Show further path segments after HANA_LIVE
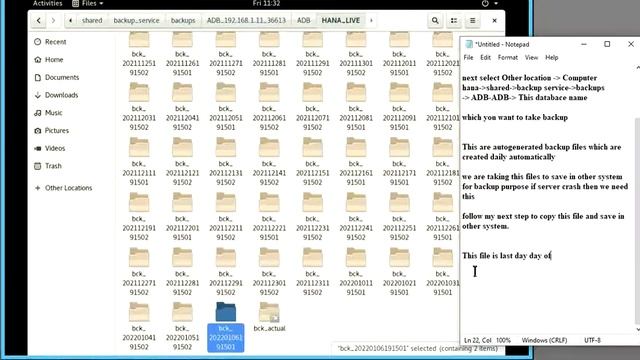 371,20
